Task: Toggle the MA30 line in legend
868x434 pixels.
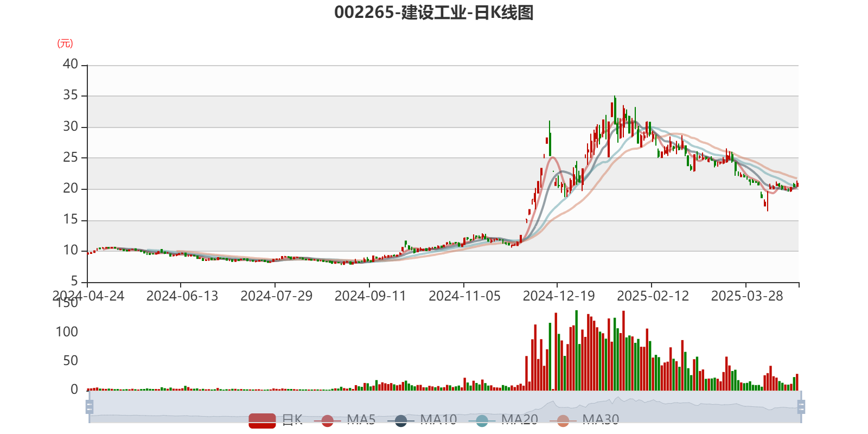Action: click(584, 420)
